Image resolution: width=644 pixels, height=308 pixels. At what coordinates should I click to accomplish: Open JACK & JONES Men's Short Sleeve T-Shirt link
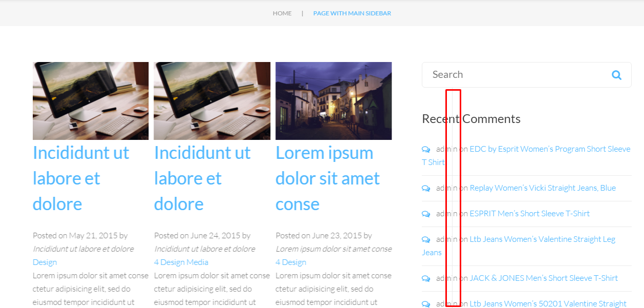544,278
